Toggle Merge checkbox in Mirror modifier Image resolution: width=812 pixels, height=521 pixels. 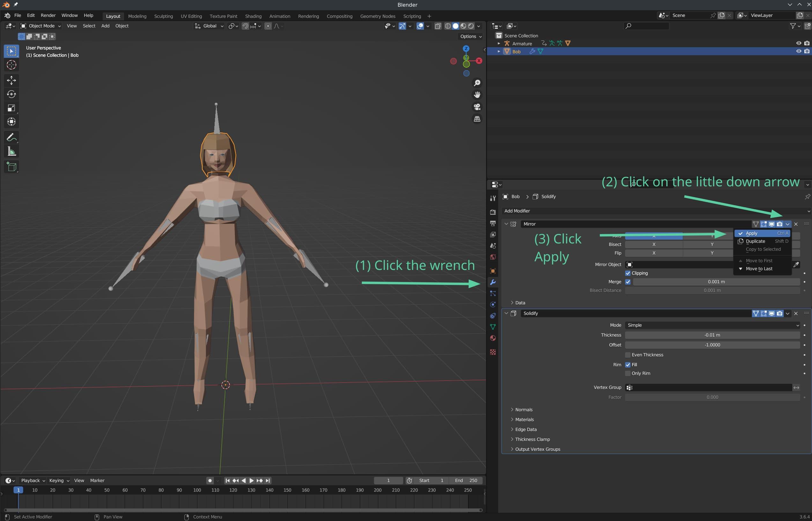coord(629,281)
